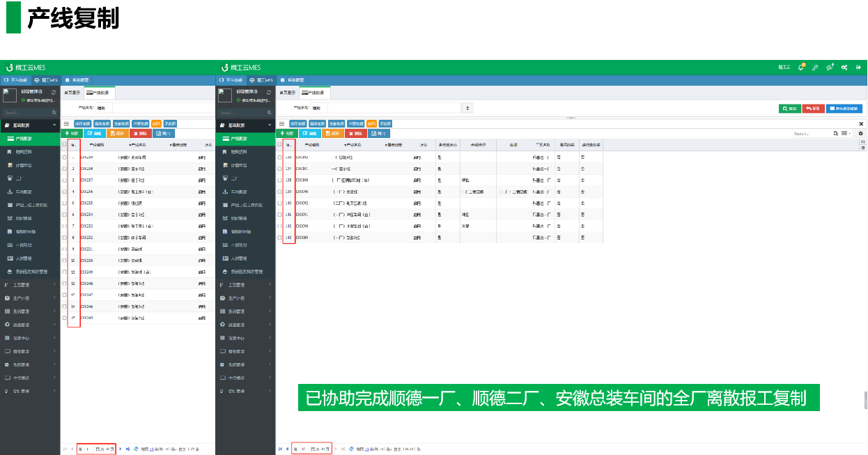This screenshot has height=455, width=868.
Task: Click the vertical scrollbar thumb at right edge
Action: click(x=865, y=400)
